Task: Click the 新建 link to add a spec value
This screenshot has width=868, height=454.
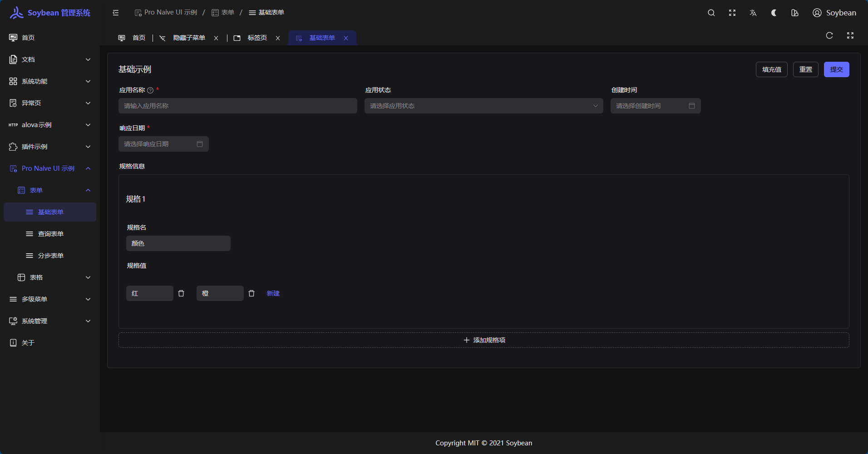Action: [x=273, y=293]
